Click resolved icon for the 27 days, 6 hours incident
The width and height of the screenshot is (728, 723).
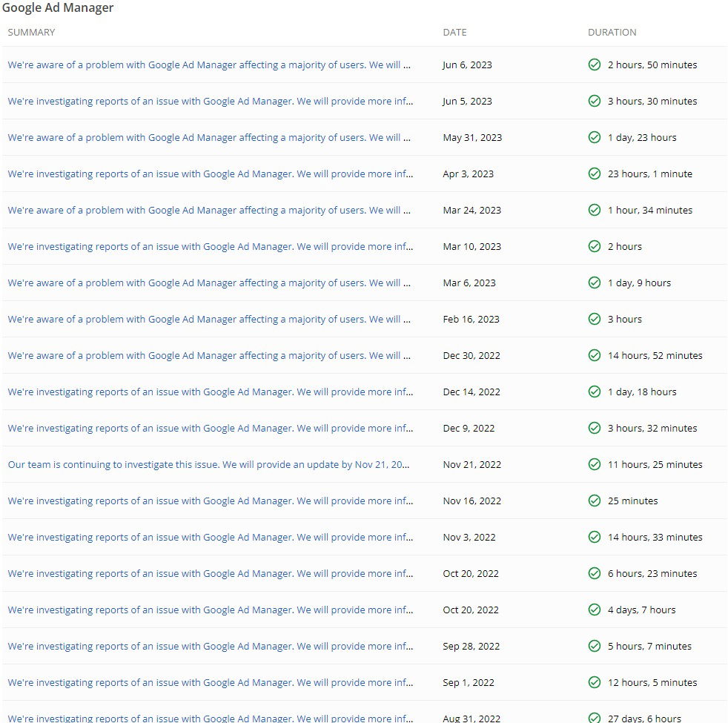594,717
